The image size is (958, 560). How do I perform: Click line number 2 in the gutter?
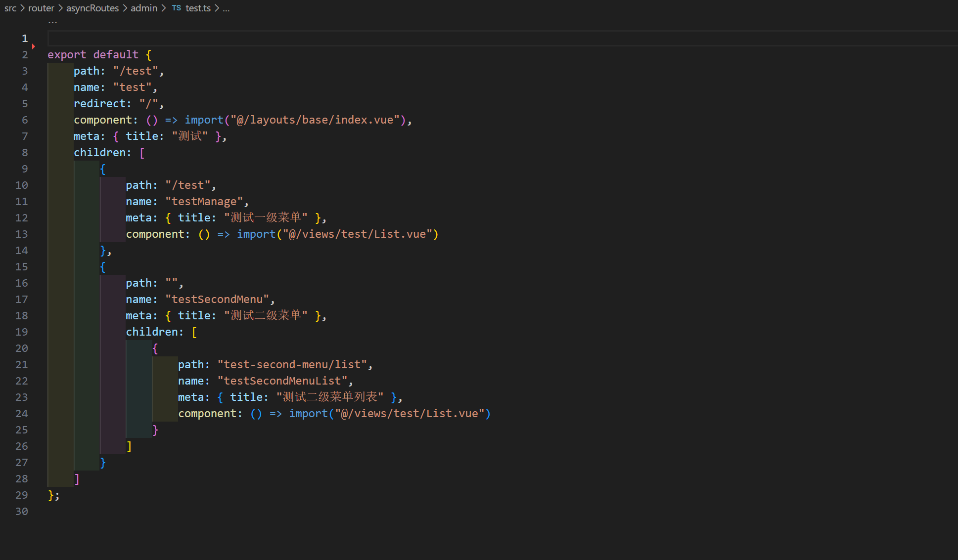[x=25, y=54]
